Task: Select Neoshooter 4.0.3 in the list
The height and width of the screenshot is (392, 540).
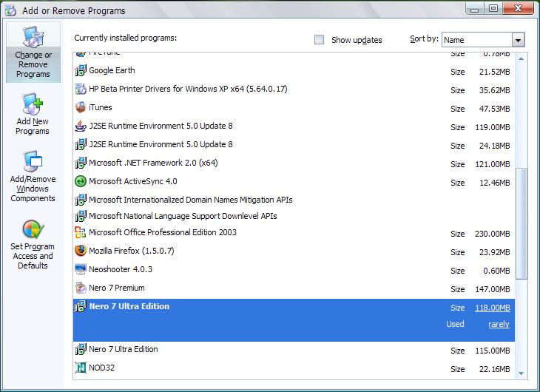Action: coord(294,269)
